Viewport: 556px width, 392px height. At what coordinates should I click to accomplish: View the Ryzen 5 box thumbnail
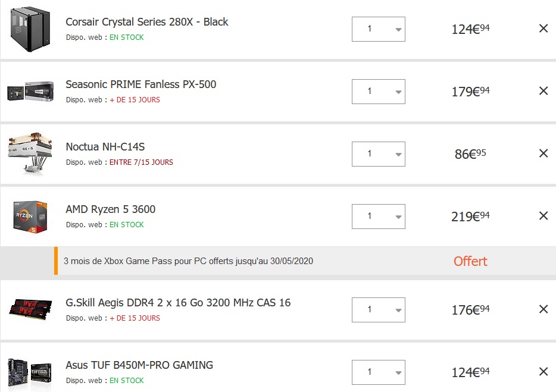click(x=30, y=217)
